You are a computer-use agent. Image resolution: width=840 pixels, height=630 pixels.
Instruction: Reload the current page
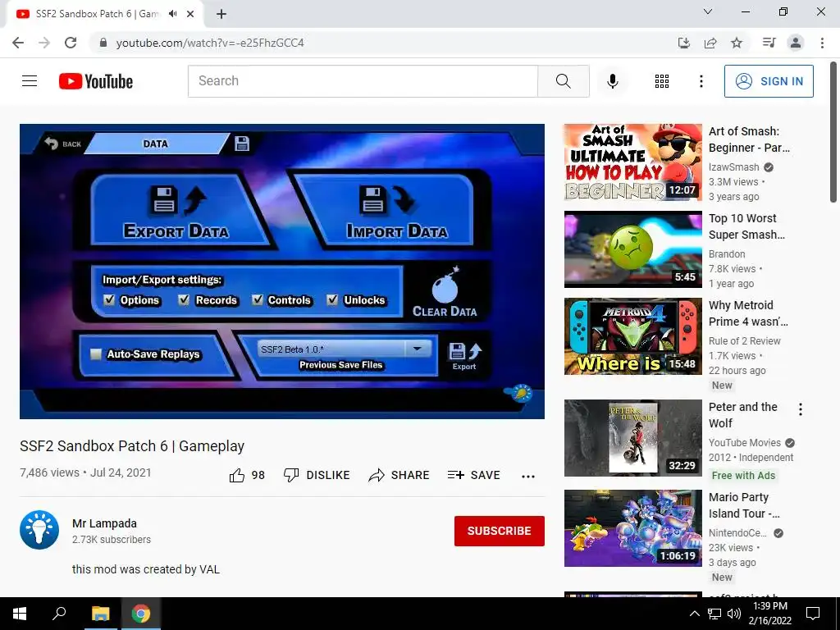pyautogui.click(x=71, y=43)
